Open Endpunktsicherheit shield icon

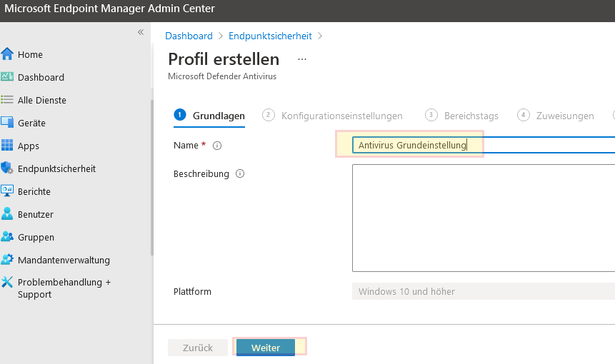click(x=8, y=168)
